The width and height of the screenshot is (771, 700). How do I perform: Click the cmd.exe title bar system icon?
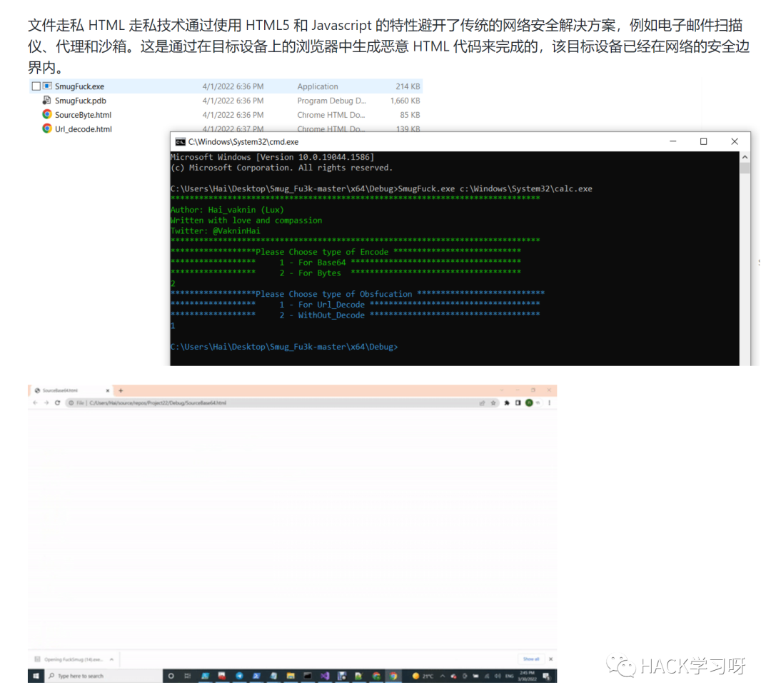(181, 142)
